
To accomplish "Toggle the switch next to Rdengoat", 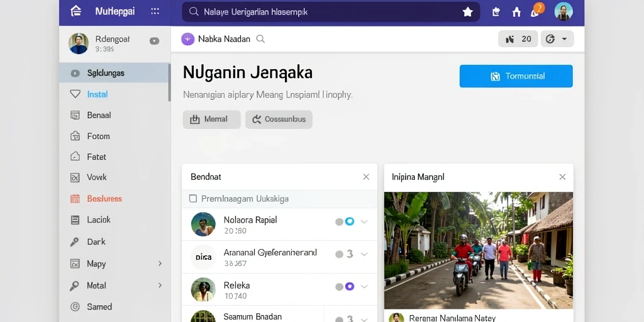I will [155, 41].
